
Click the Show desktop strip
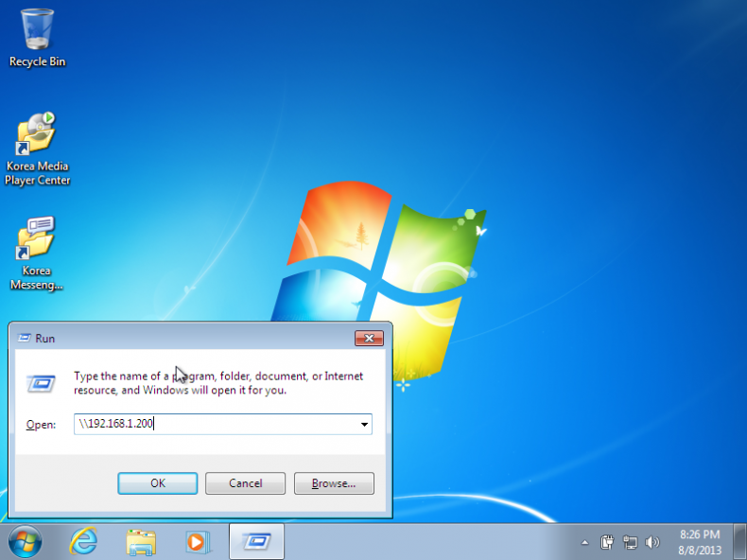click(x=740, y=542)
